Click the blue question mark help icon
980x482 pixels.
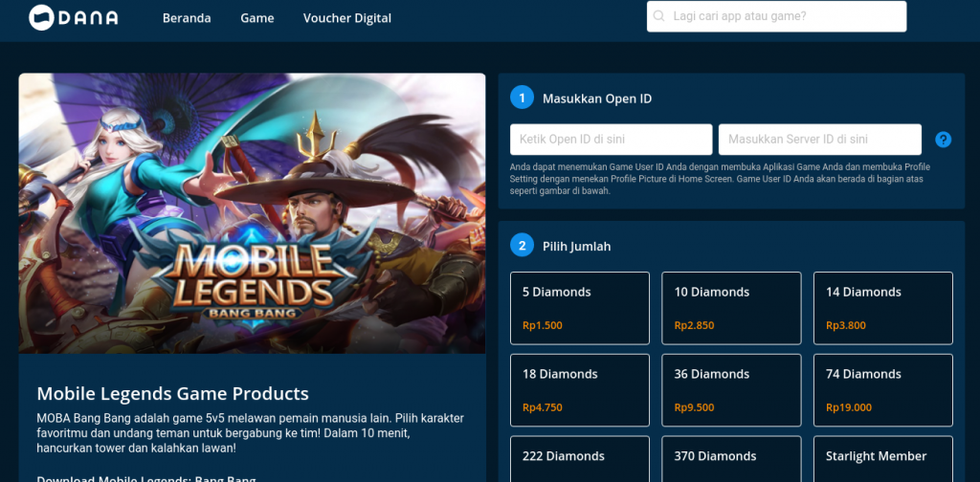[943, 140]
